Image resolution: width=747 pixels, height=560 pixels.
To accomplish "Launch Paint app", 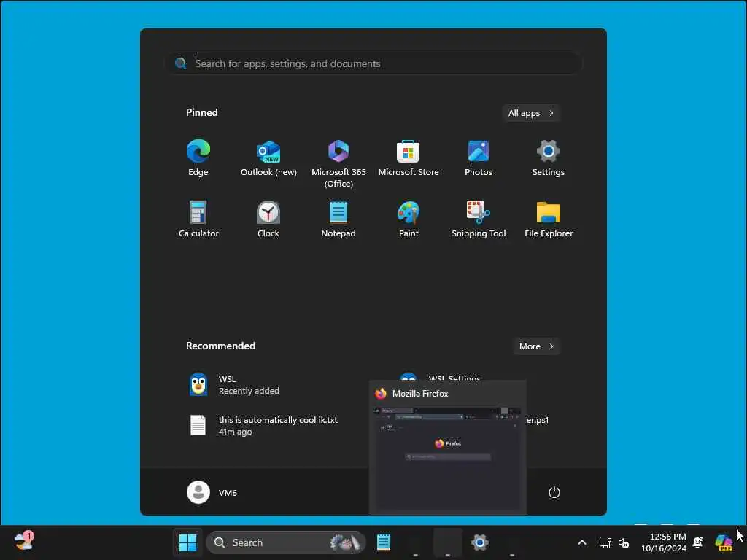I will tap(409, 219).
